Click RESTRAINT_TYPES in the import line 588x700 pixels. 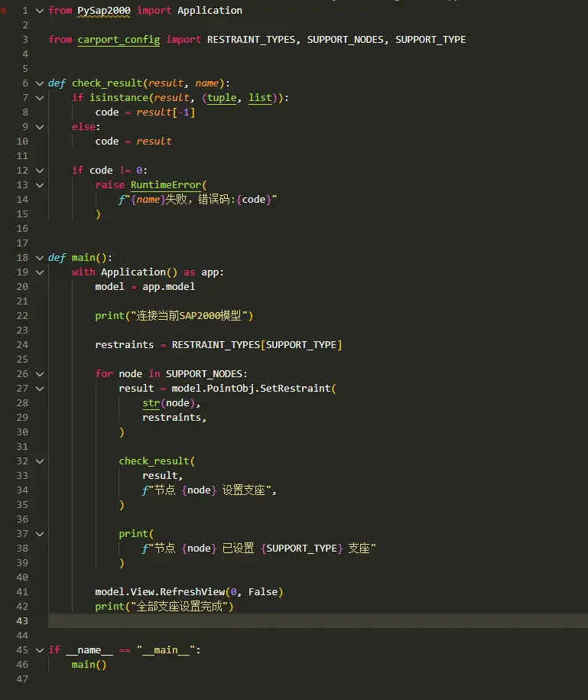[251, 40]
